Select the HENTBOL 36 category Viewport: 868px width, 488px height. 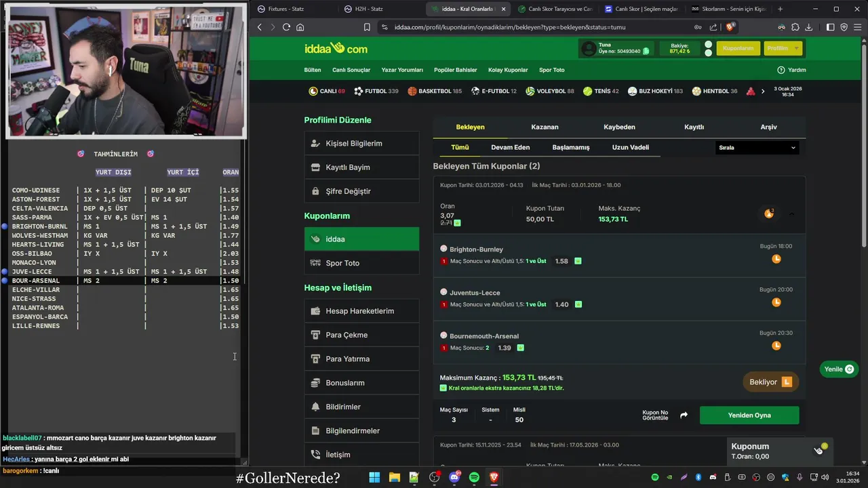[x=715, y=91]
